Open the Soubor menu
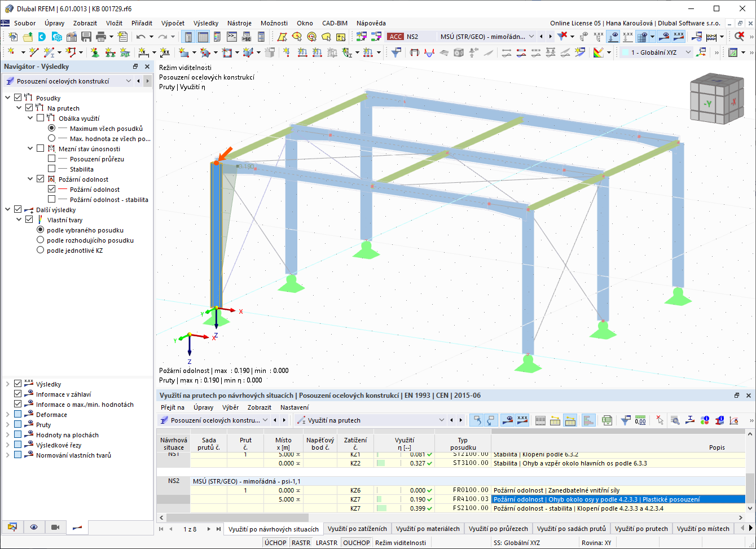 pos(25,23)
